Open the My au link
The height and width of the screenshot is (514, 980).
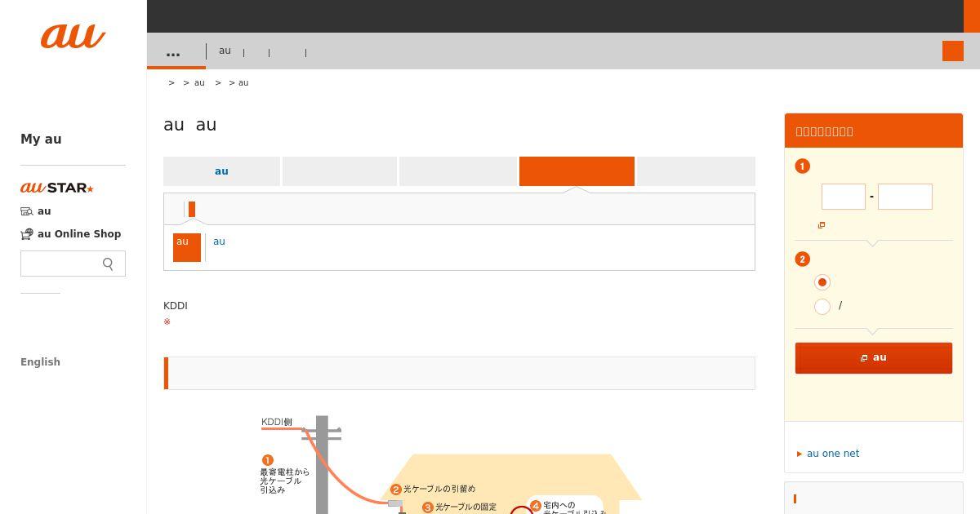click(x=41, y=139)
